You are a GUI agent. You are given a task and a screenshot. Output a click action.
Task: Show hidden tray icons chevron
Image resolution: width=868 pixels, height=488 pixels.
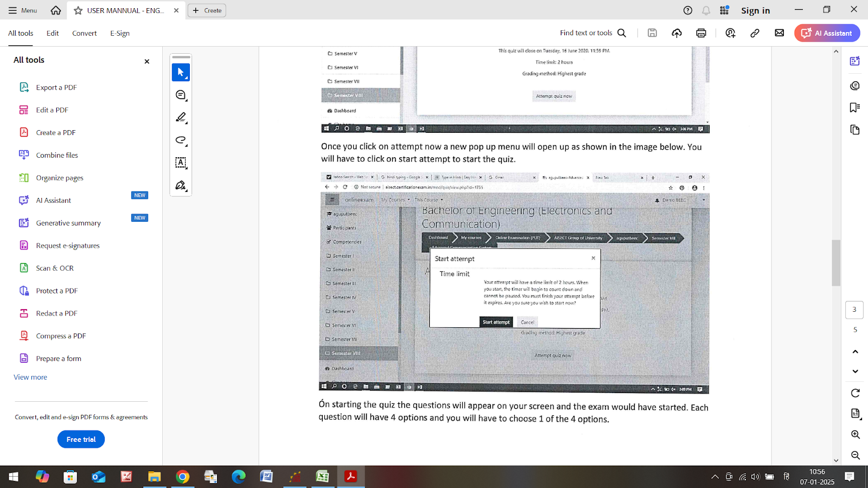click(x=715, y=477)
